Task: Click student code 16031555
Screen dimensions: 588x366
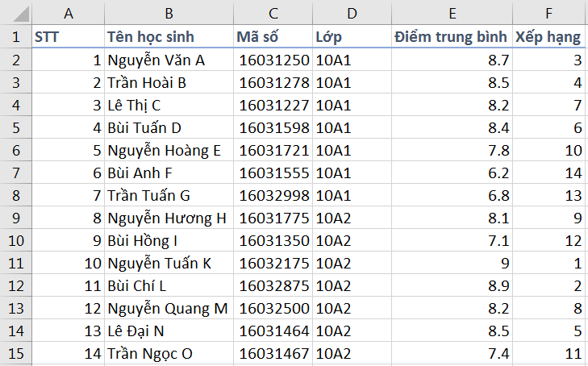Action: [x=273, y=173]
